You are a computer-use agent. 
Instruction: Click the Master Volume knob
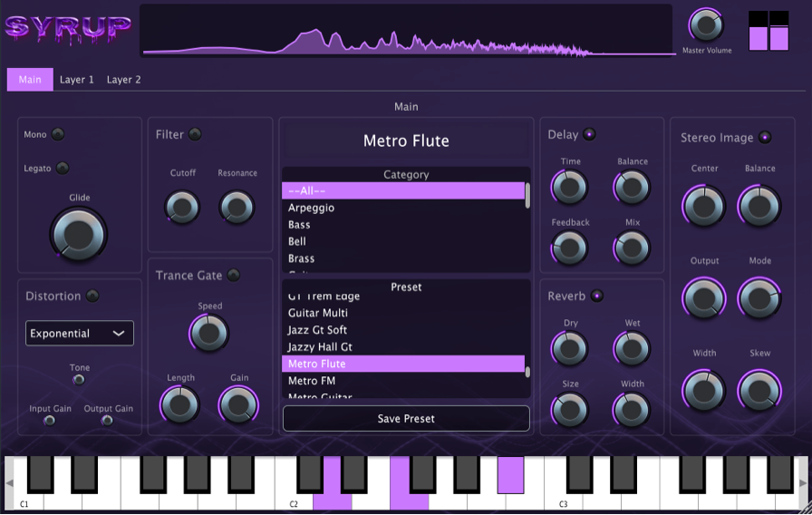(706, 24)
